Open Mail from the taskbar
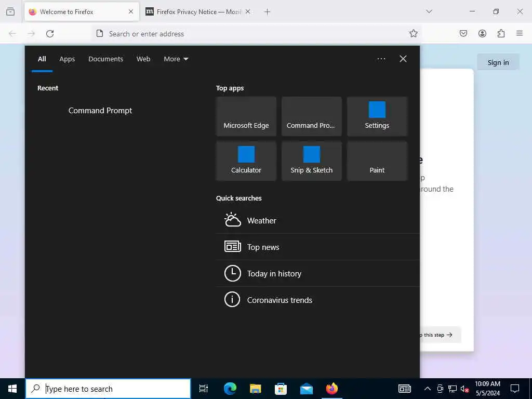Image resolution: width=532 pixels, height=399 pixels. [x=307, y=389]
